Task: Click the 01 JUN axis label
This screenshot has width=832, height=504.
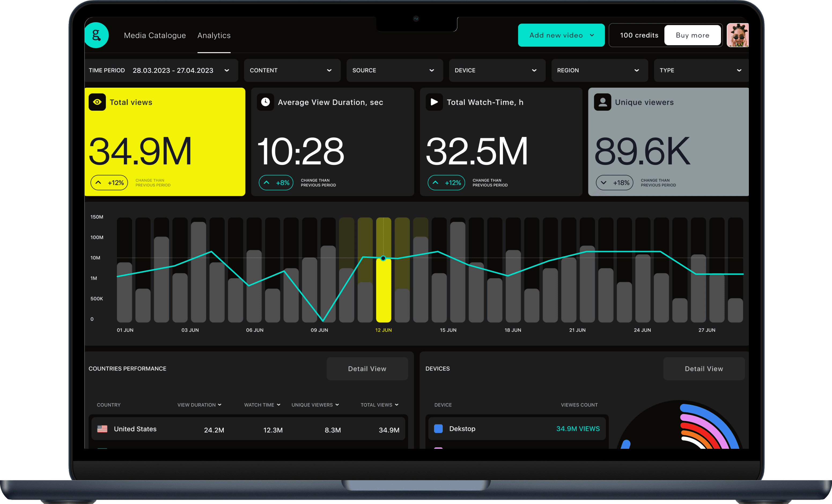Action: pos(125,330)
